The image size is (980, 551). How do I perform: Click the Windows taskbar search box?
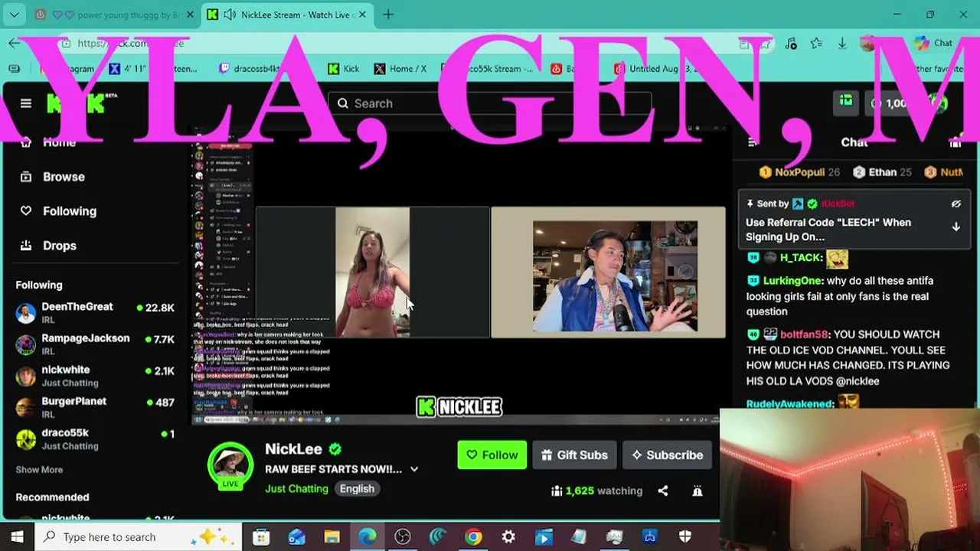139,537
